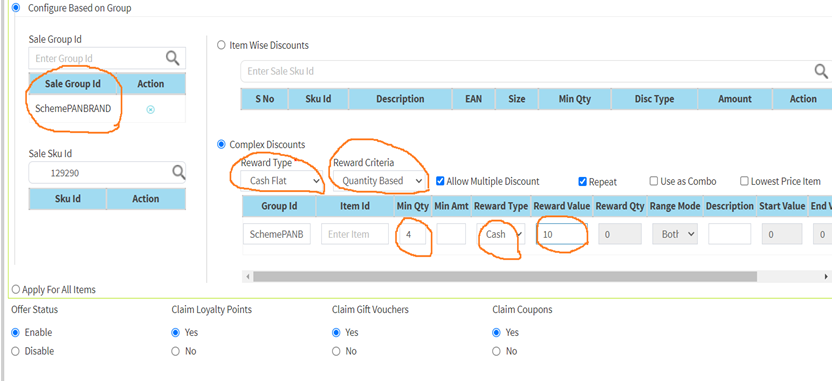Click the Enter Item field
The height and width of the screenshot is (382, 839).
coord(355,234)
